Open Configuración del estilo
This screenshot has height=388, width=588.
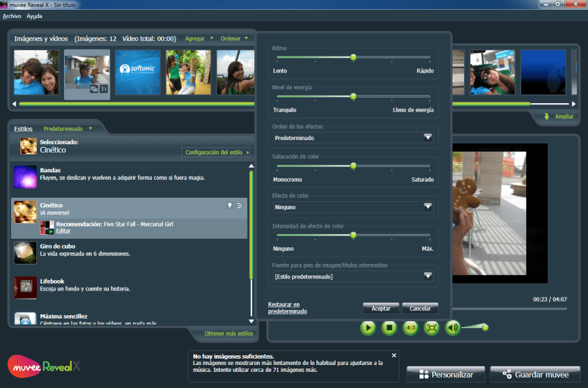tap(216, 152)
